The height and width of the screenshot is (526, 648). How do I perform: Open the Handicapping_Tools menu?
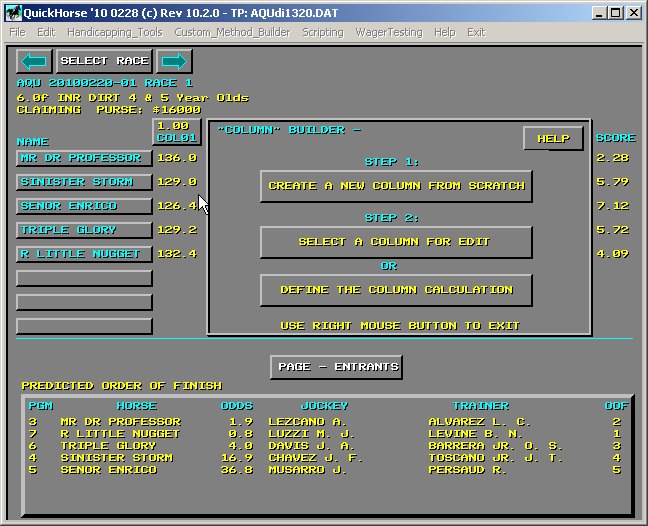pos(114,32)
